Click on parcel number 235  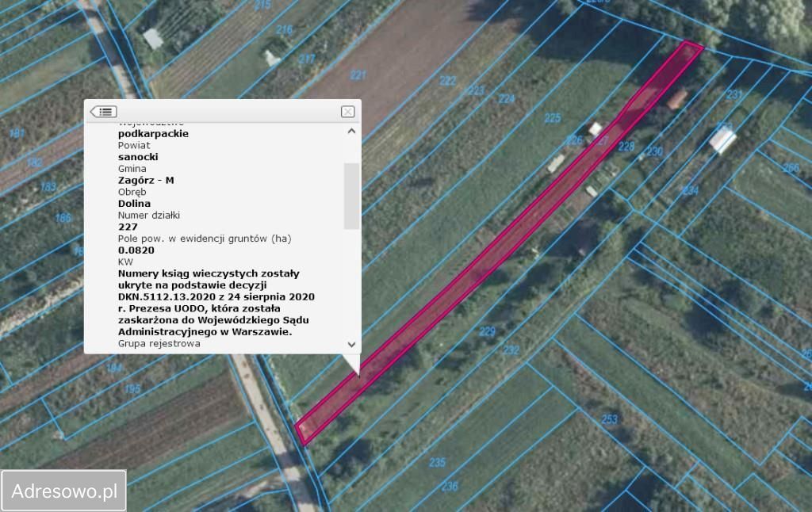click(437, 463)
